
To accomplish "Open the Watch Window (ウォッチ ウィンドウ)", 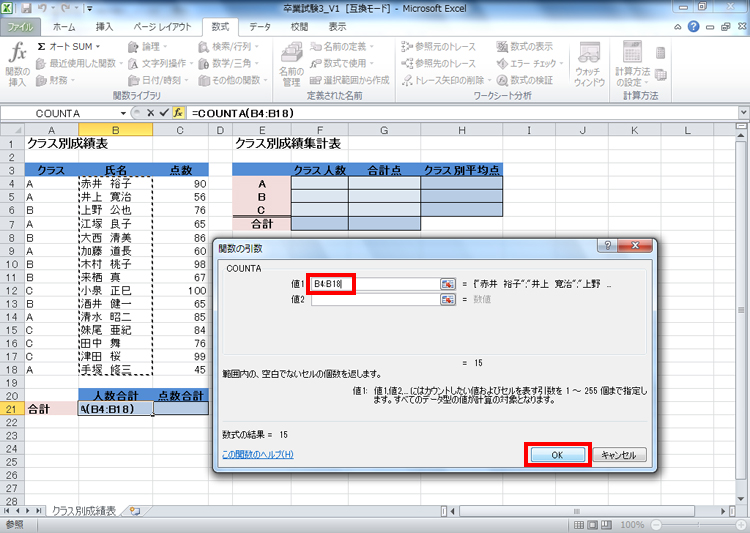I will pos(589,65).
